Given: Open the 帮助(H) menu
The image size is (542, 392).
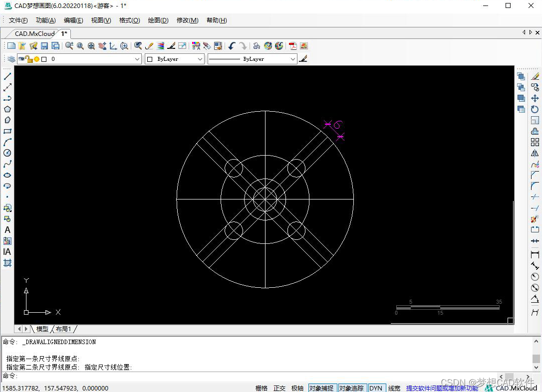Looking at the screenshot, I should (x=217, y=20).
